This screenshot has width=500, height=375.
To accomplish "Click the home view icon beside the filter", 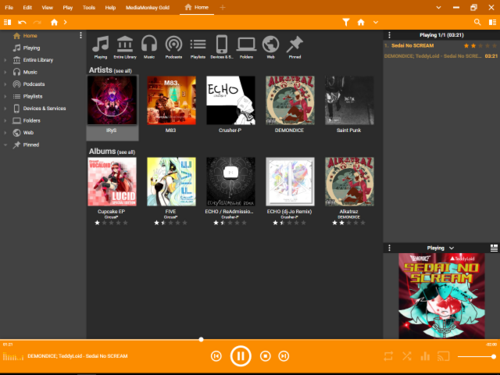I will (361, 22).
